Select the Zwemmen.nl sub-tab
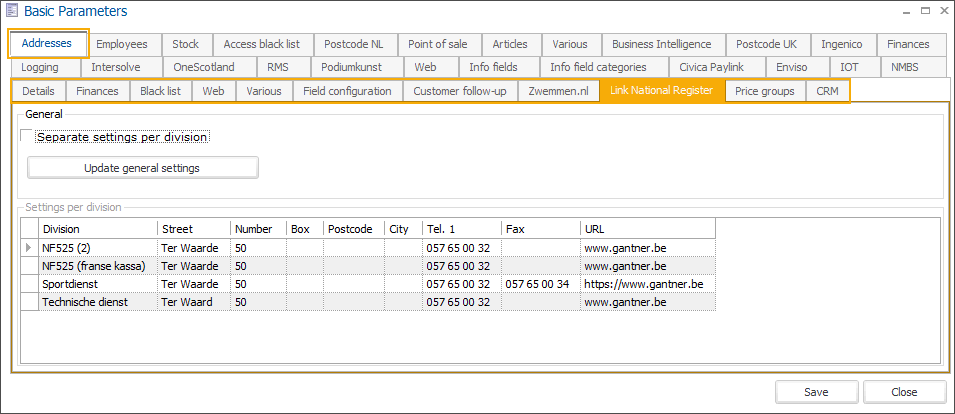This screenshot has width=955, height=414. 559,91
